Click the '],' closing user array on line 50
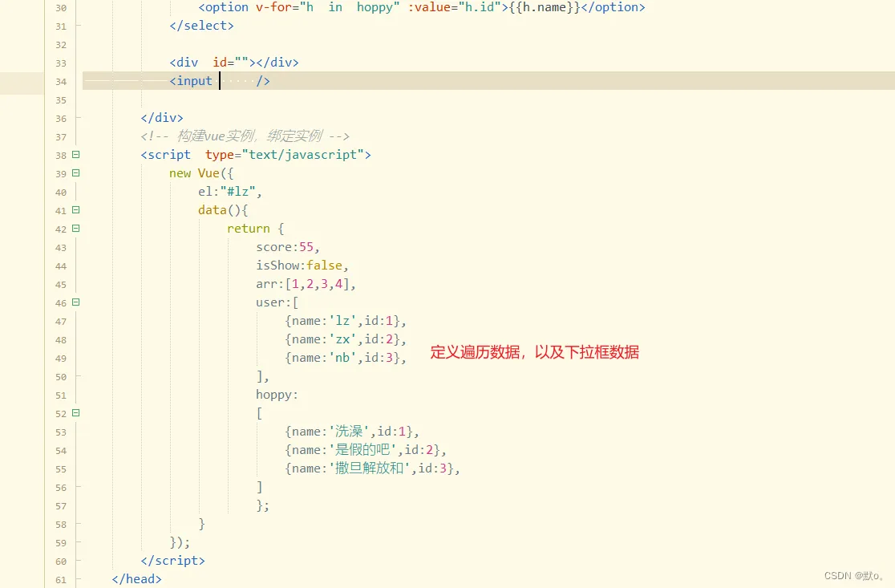The image size is (895, 588). (262, 376)
